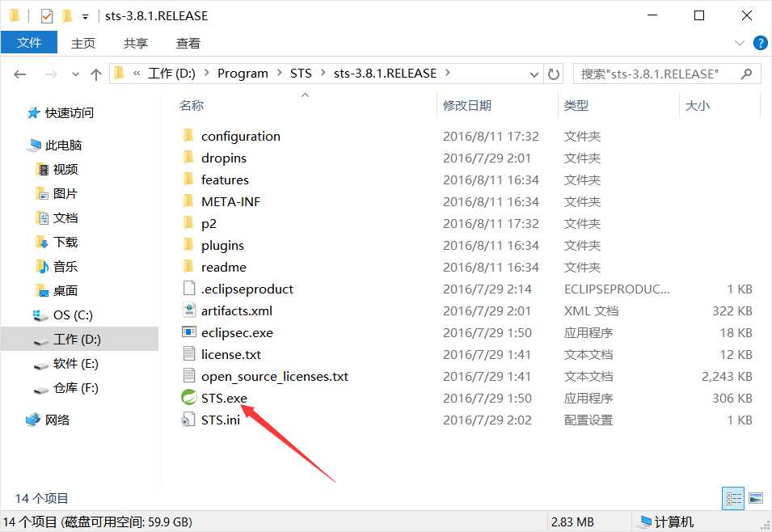The width and height of the screenshot is (772, 532).
Task: Refresh the current folder view
Action: pos(554,74)
